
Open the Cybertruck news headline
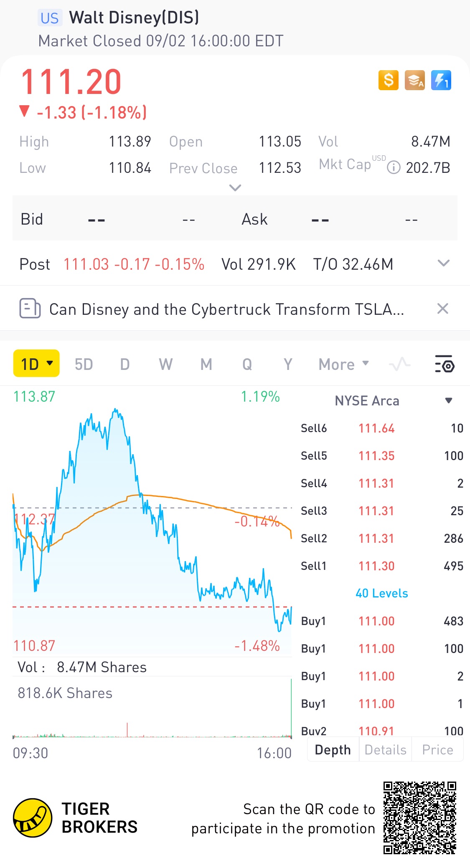tap(226, 309)
